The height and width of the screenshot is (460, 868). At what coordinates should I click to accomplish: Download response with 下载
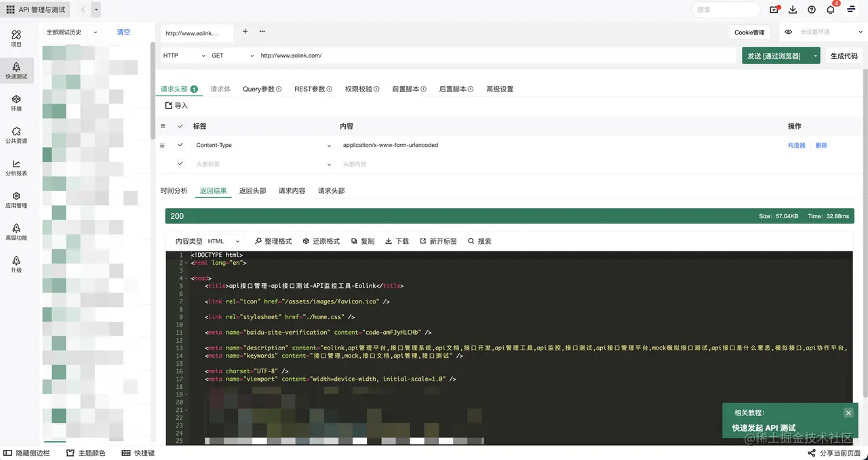tap(397, 241)
